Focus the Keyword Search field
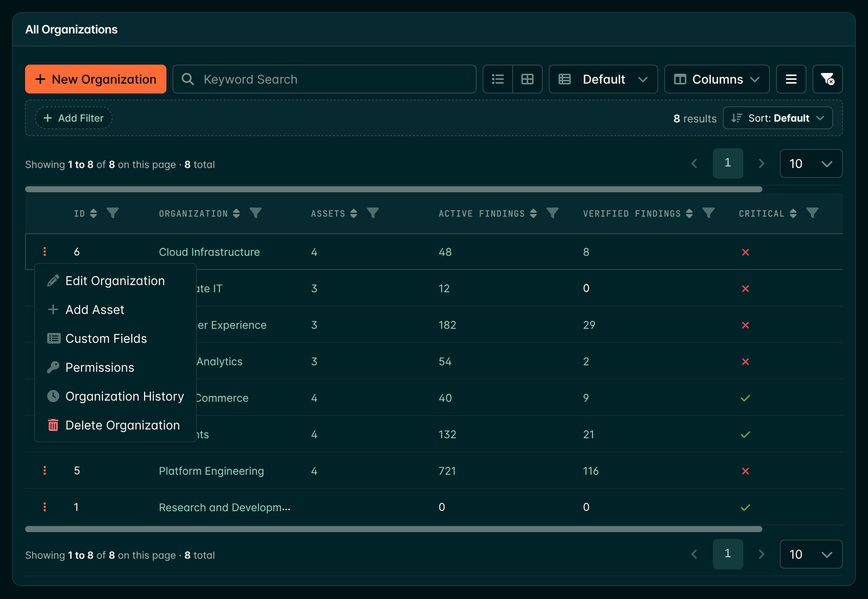Image resolution: width=868 pixels, height=599 pixels. coord(325,79)
